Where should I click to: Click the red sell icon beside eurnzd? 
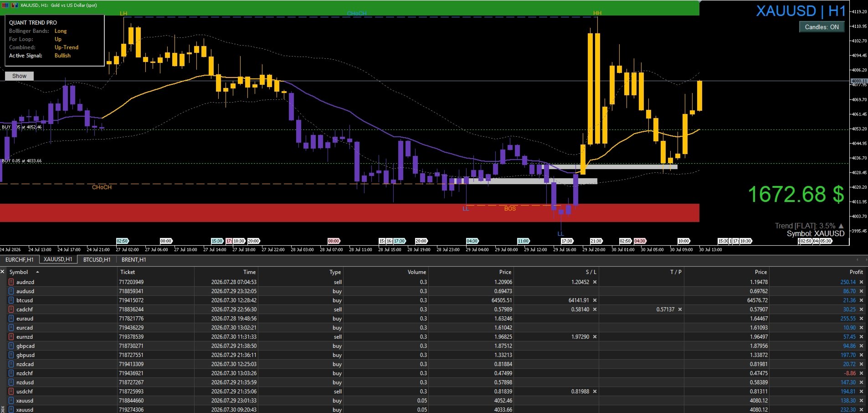(x=11, y=337)
